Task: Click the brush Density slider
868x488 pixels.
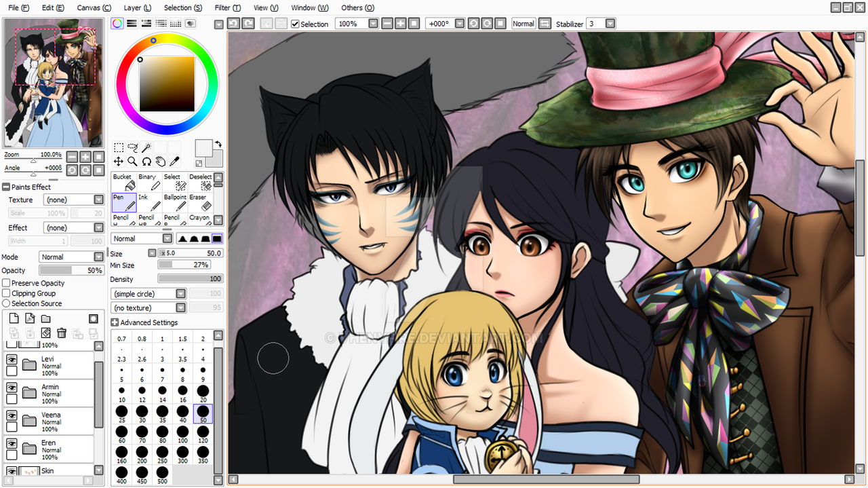Action: click(191, 279)
